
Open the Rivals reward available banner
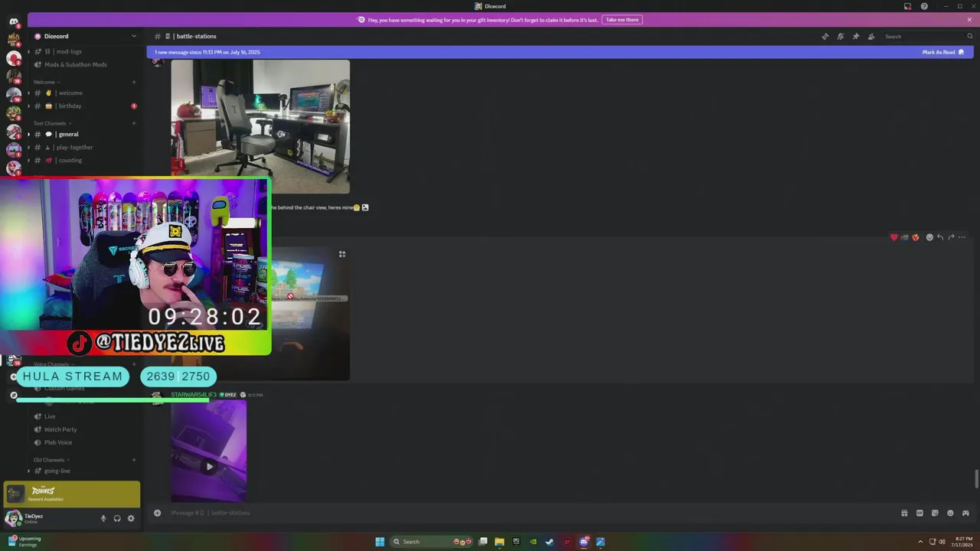click(x=72, y=494)
